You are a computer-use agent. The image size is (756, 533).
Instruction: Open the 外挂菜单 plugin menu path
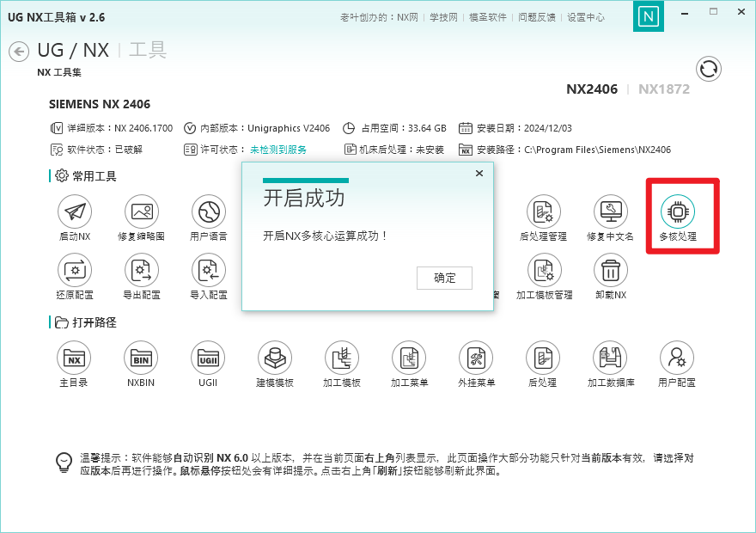tap(476, 358)
